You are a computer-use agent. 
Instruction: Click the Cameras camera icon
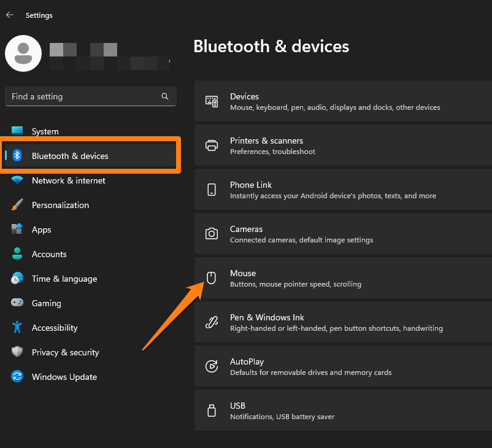pos(212,234)
